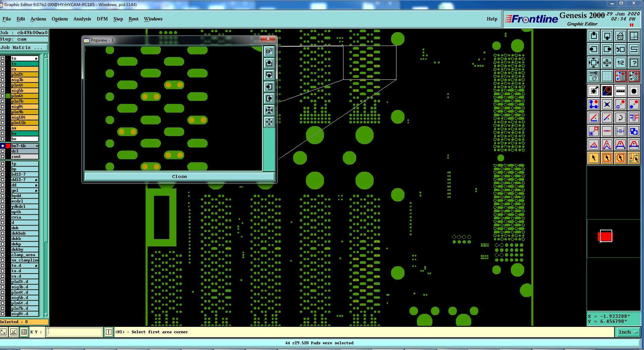
Task: Click the plain arrow selection tool
Action: click(594, 158)
